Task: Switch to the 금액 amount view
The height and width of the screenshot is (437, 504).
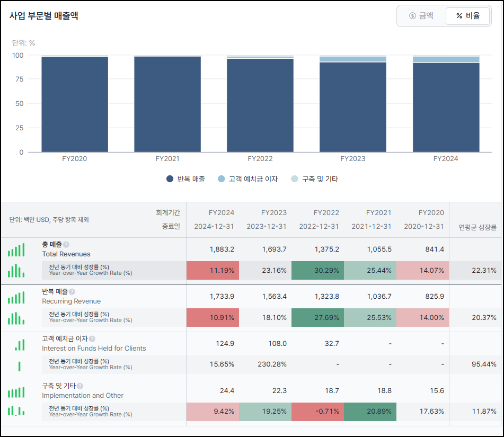Action: coord(421,16)
